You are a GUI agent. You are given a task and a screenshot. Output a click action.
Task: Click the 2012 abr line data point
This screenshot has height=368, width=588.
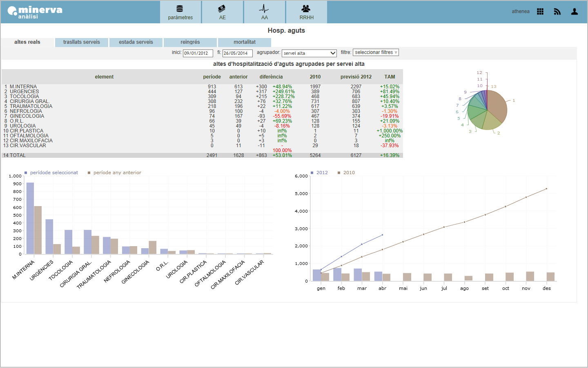pyautogui.click(x=382, y=235)
